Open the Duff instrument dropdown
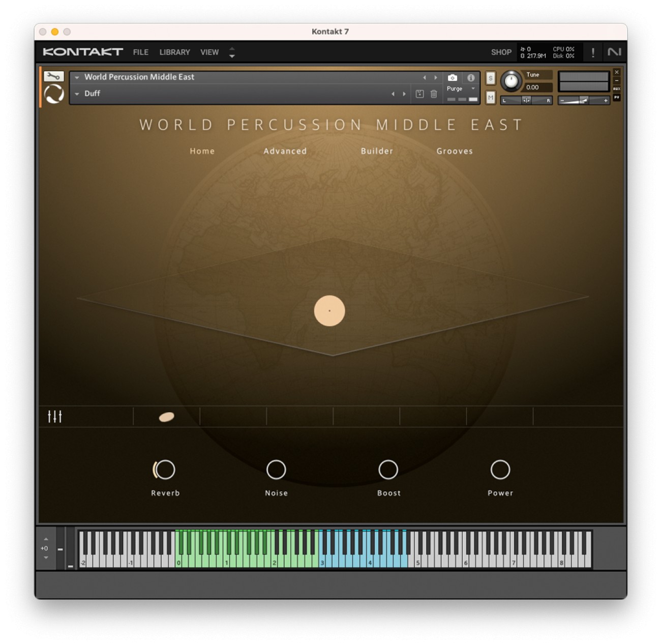Viewport: 661px width, 644px height. (78, 94)
